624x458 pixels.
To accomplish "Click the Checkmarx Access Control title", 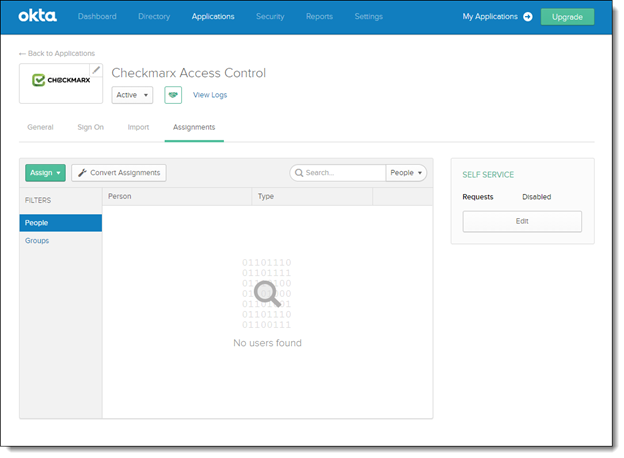I will point(189,73).
